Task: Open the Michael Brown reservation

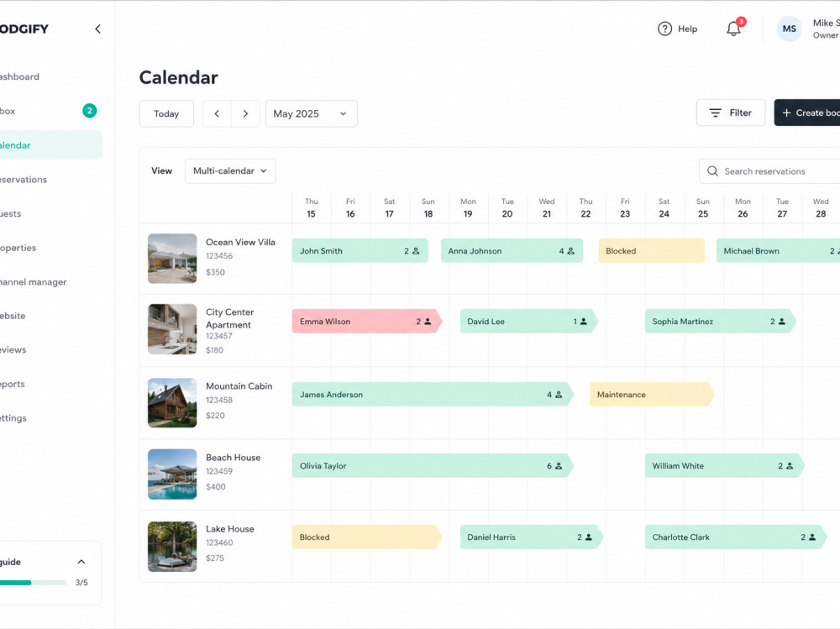Action: tap(778, 251)
